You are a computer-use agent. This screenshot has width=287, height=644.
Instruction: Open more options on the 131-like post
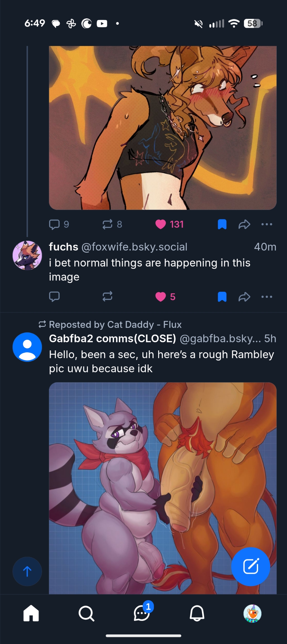tap(267, 224)
